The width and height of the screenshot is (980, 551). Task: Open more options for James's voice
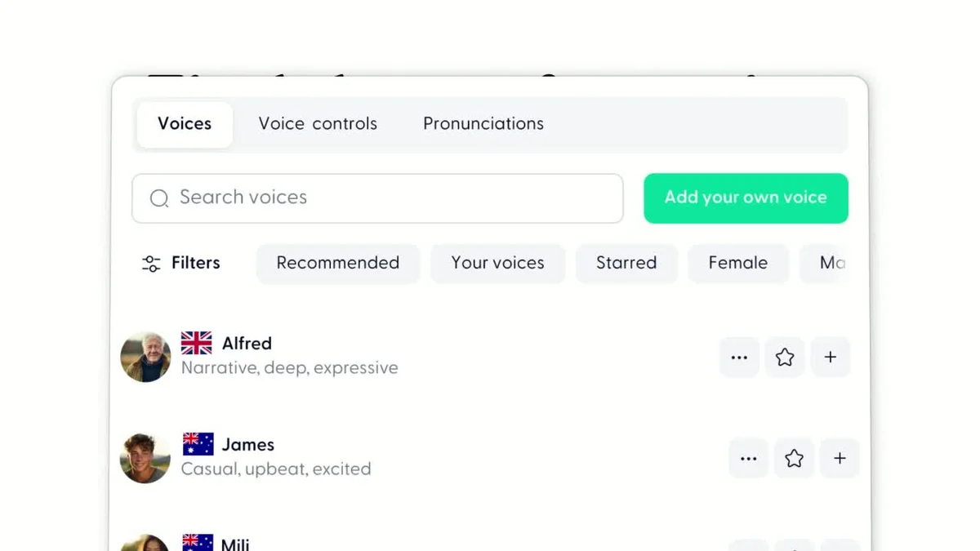pos(748,458)
